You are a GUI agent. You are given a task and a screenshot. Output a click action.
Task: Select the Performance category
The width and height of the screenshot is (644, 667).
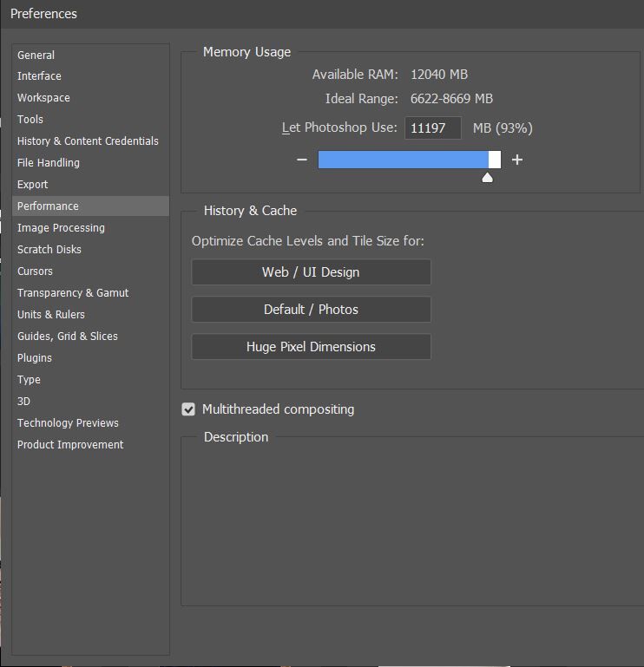click(90, 206)
